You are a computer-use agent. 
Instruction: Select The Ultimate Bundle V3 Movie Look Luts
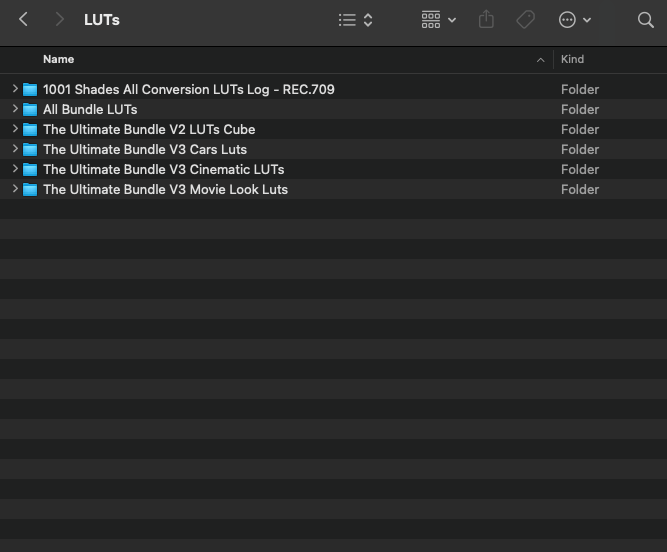[165, 190]
